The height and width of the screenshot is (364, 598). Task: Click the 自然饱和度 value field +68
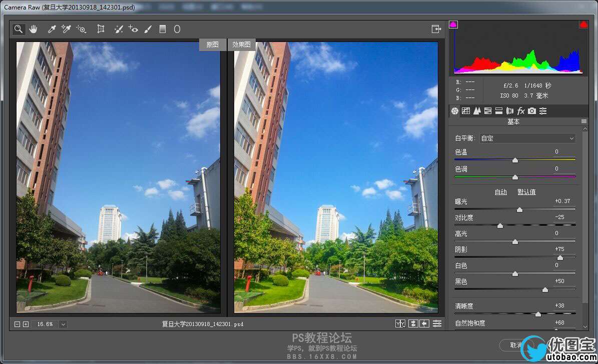tap(563, 322)
